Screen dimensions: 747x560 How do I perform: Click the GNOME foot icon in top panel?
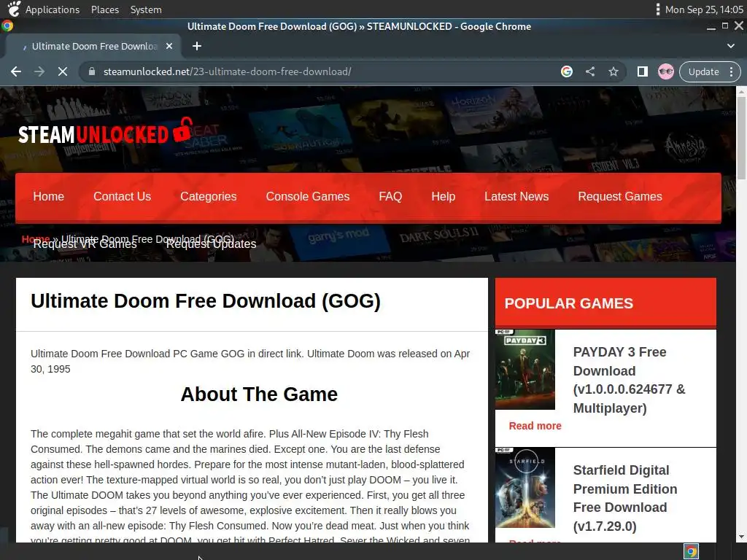[14, 9]
